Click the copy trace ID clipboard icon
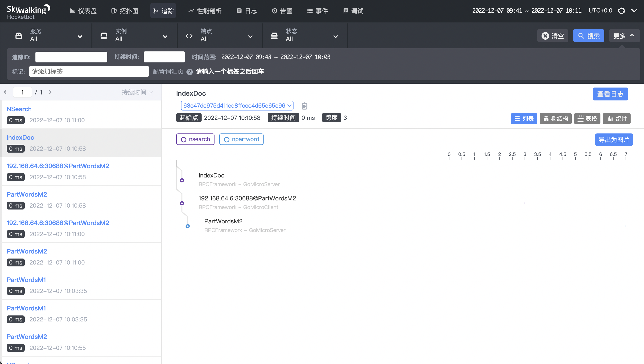This screenshot has width=644, height=364. tap(304, 106)
